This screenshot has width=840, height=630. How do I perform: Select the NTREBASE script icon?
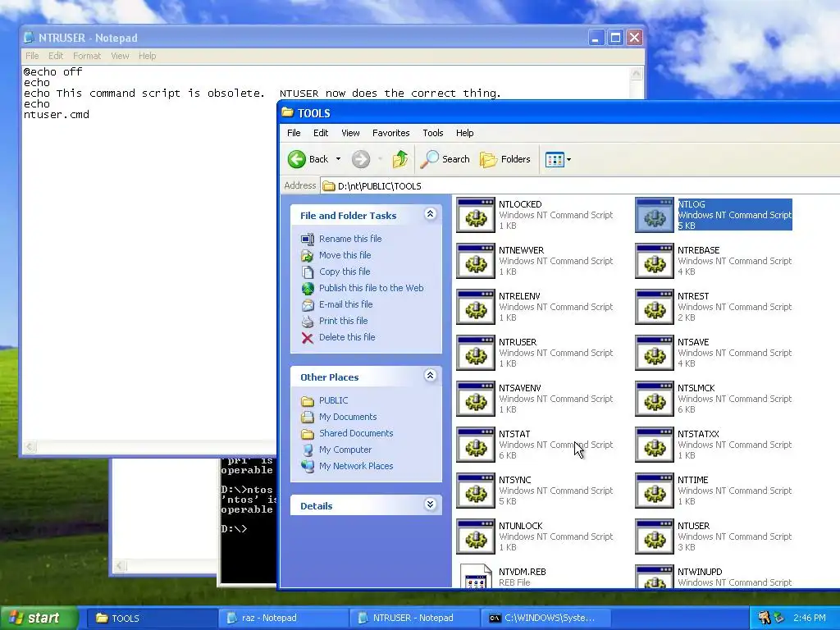[654, 261]
